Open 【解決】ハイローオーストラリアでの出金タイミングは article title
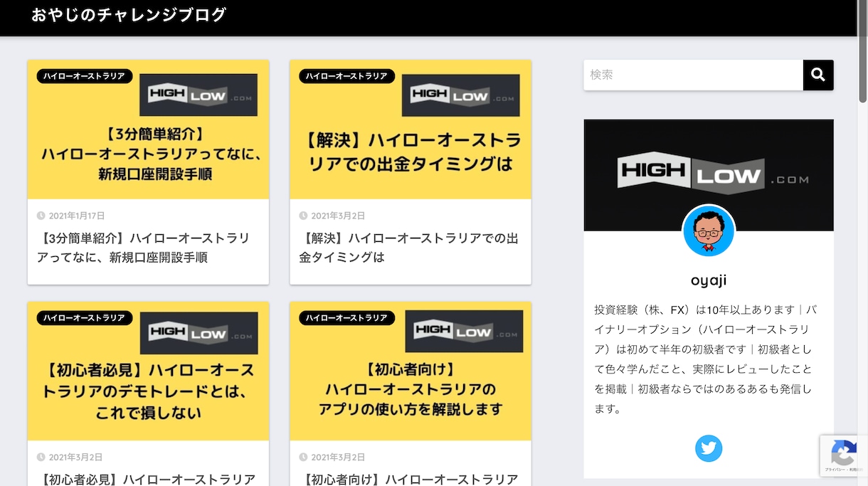The width and height of the screenshot is (868, 486). pyautogui.click(x=408, y=248)
